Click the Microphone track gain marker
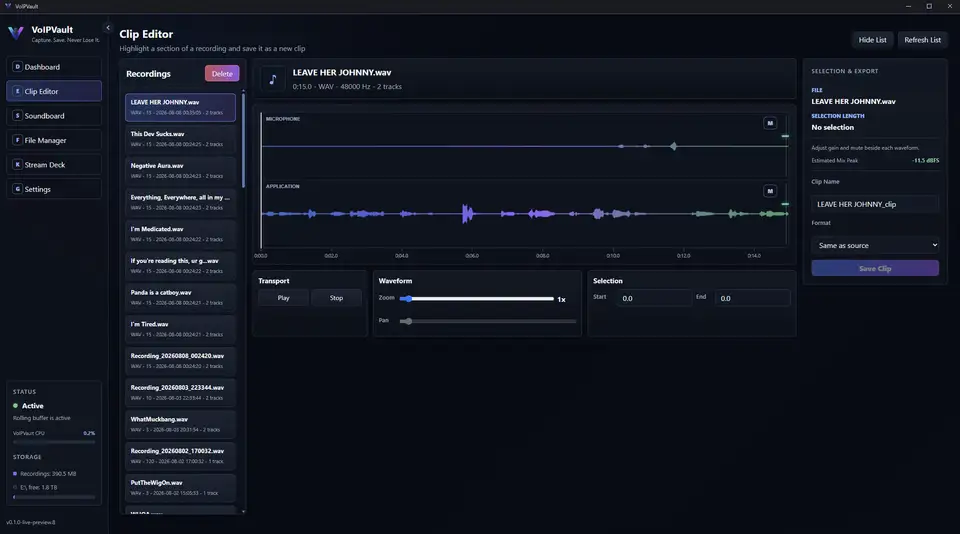The image size is (960, 534). click(x=785, y=136)
